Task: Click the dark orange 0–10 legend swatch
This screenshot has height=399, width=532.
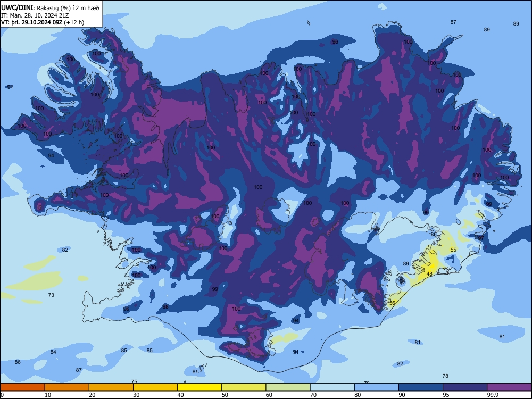Action: coord(22,387)
